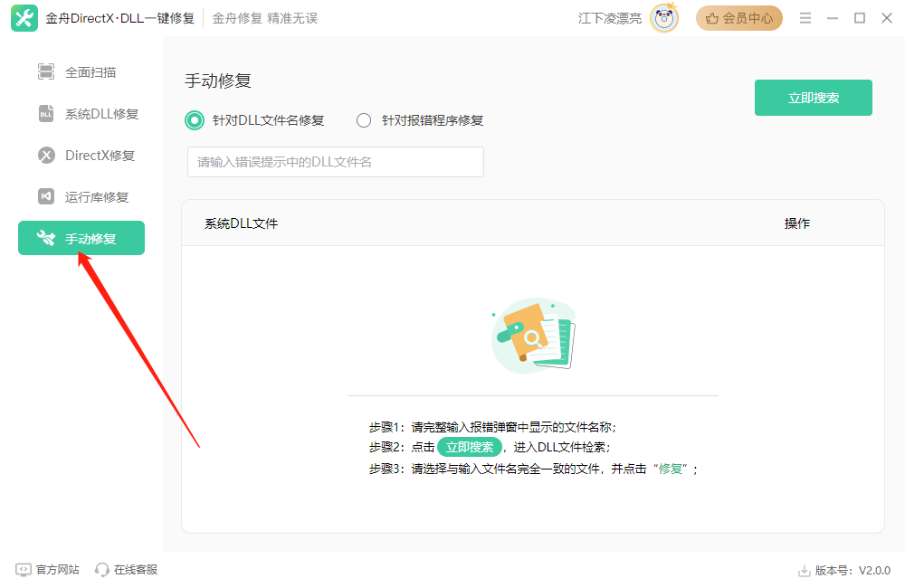This screenshot has width=905, height=588.
Task: Click the app logo in title bar
Action: coord(24,18)
